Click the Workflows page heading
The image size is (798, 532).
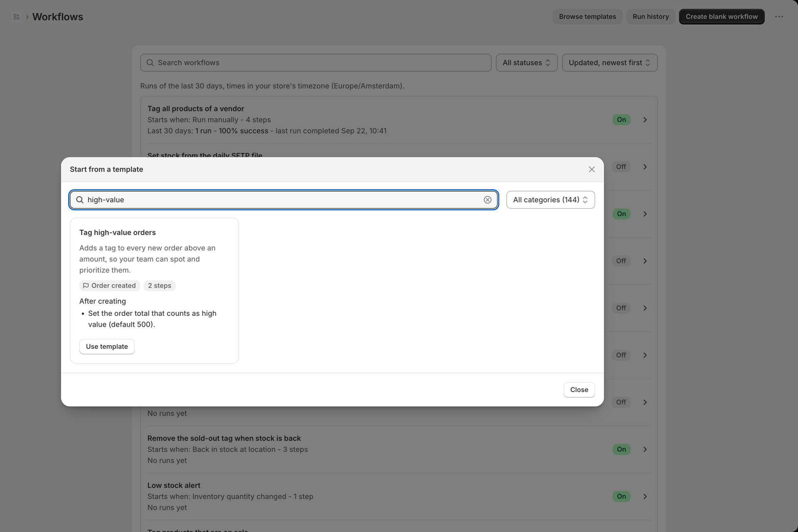(58, 17)
